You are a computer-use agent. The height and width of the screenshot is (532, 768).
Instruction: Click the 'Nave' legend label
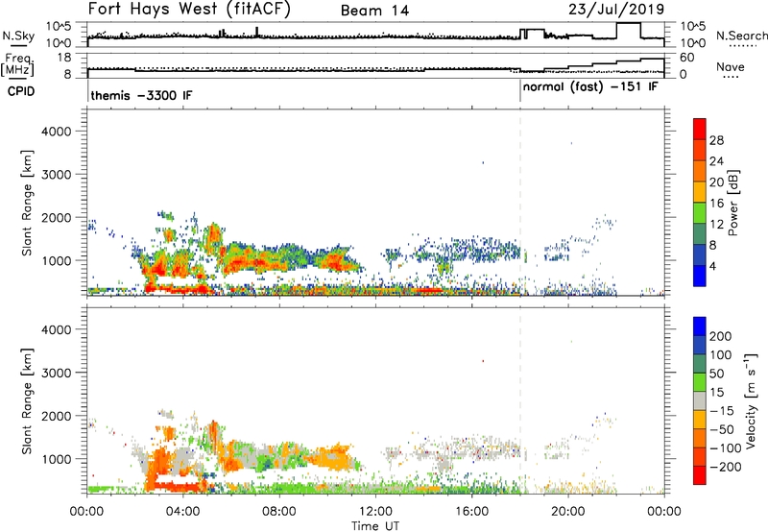[731, 67]
